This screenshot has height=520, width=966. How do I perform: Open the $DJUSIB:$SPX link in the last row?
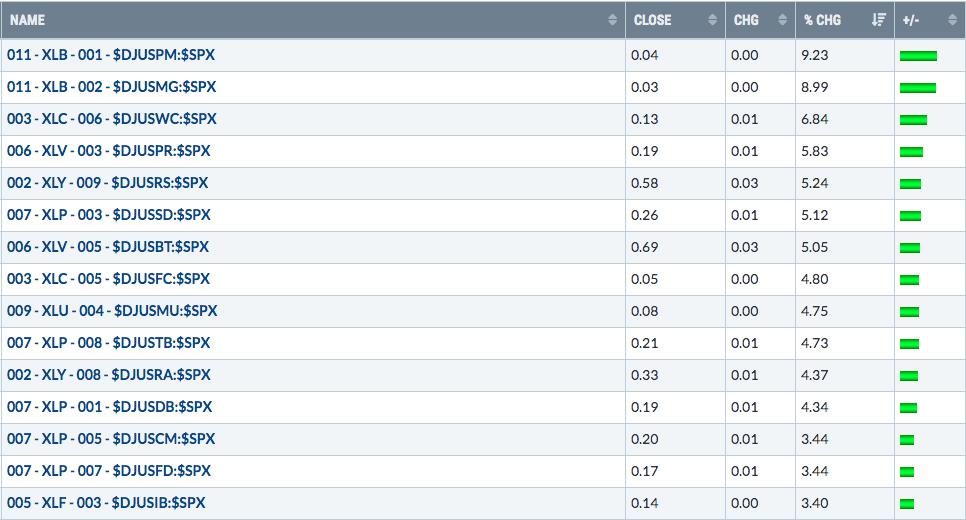point(106,503)
